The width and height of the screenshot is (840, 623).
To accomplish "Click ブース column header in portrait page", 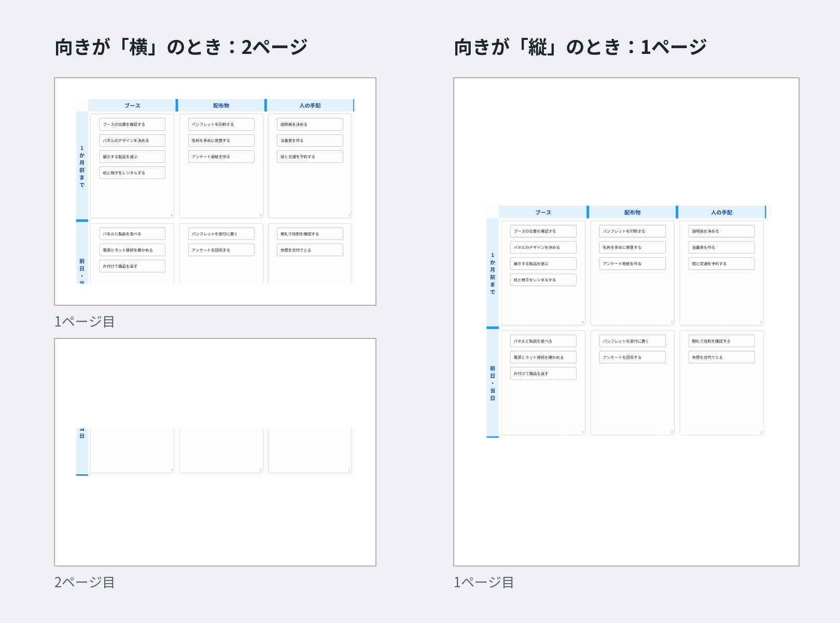I will [543, 212].
